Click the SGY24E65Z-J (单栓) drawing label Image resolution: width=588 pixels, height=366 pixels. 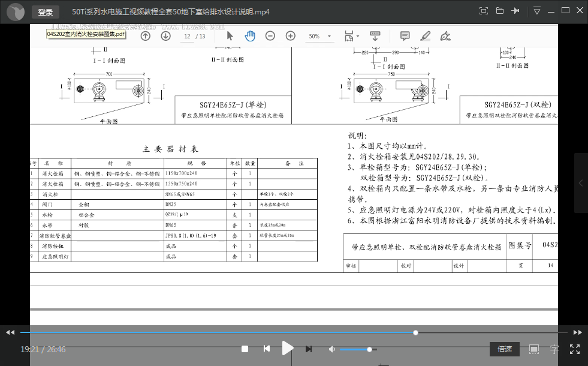click(233, 105)
